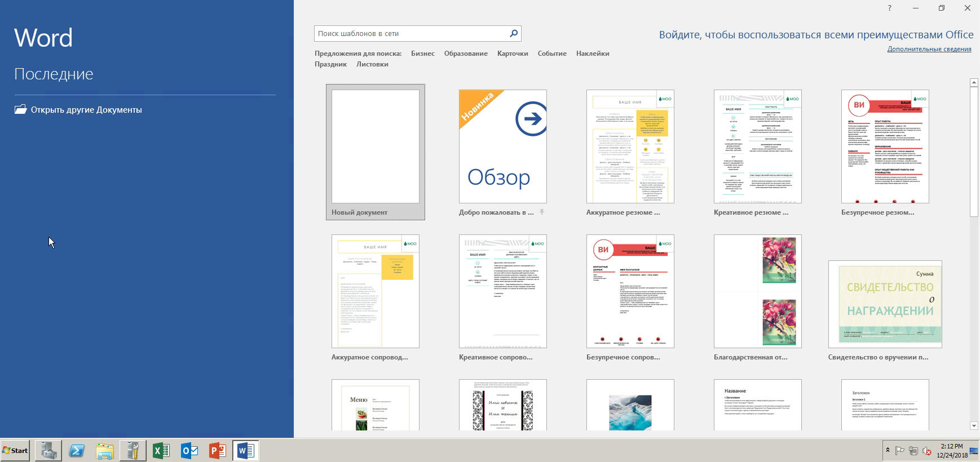
Task: Click the pin icon beside welcome template
Action: [541, 212]
